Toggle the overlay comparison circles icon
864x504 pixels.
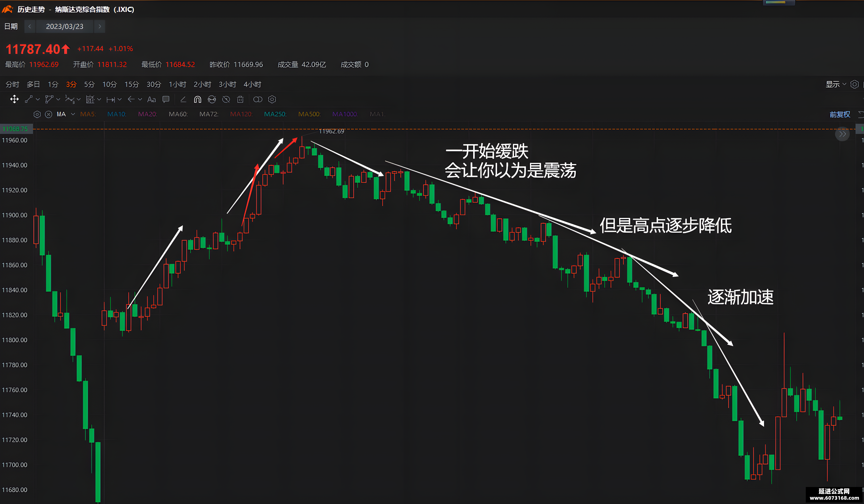258,99
